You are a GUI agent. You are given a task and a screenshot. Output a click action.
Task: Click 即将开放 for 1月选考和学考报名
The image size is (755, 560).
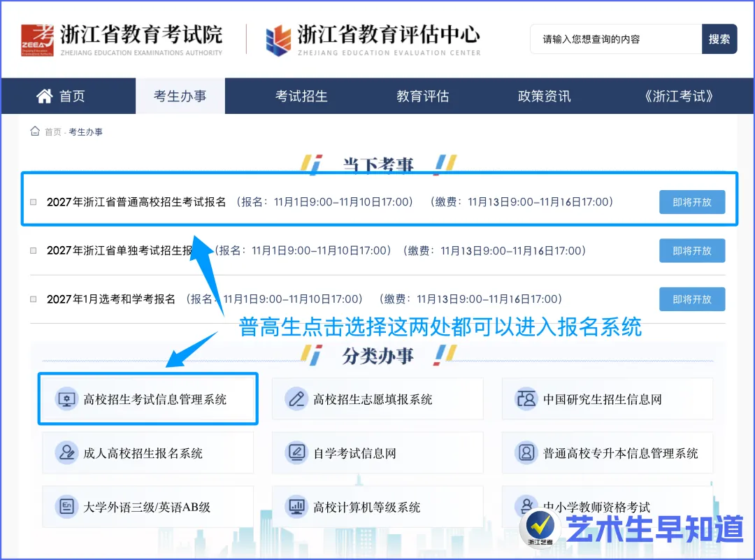pyautogui.click(x=692, y=299)
